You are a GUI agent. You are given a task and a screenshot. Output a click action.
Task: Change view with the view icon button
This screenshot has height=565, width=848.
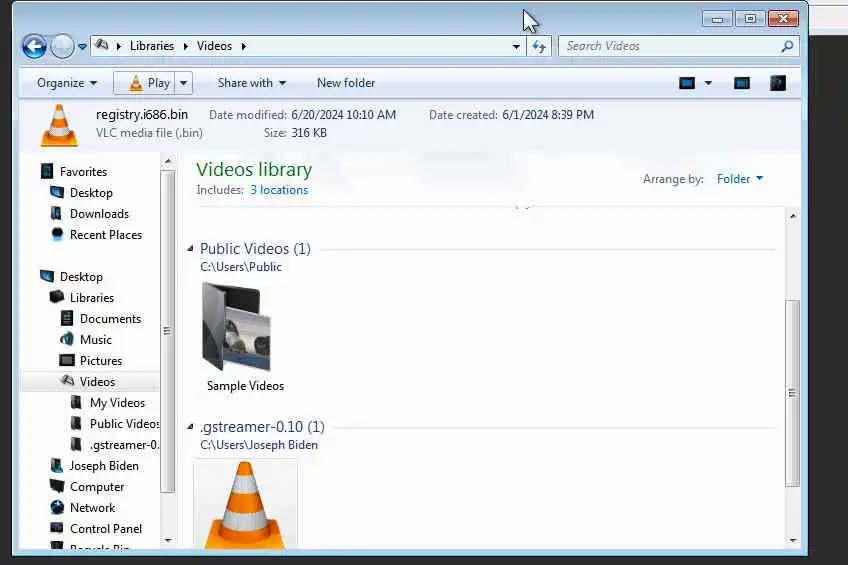coord(687,83)
